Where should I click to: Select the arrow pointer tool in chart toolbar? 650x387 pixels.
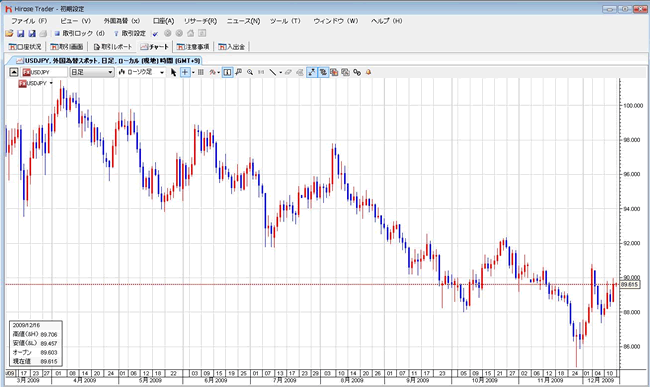(173, 72)
